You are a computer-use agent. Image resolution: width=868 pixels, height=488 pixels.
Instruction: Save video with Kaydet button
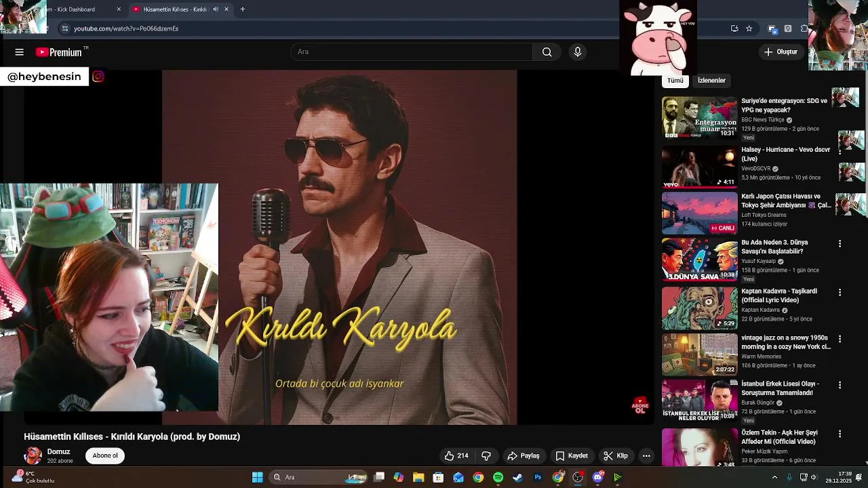pos(572,456)
